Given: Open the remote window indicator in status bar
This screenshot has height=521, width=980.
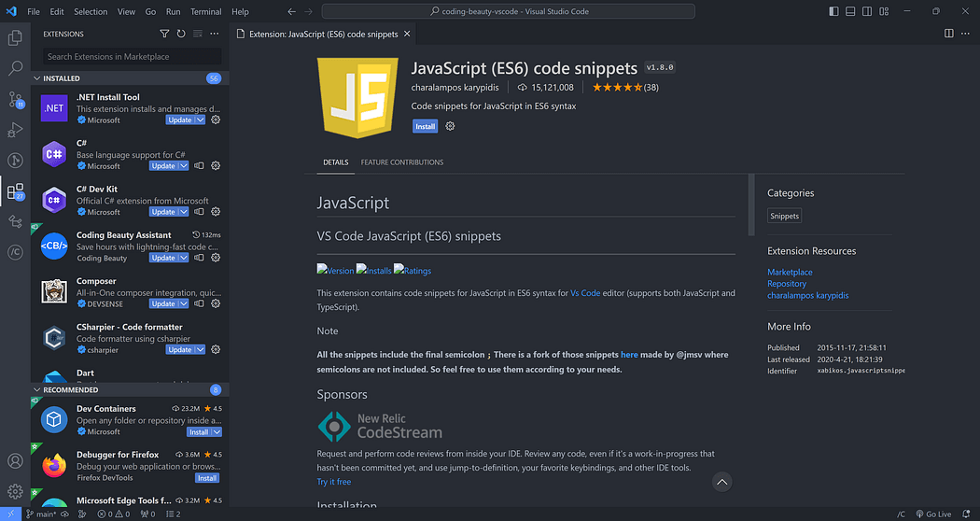Looking at the screenshot, I should pyautogui.click(x=10, y=514).
